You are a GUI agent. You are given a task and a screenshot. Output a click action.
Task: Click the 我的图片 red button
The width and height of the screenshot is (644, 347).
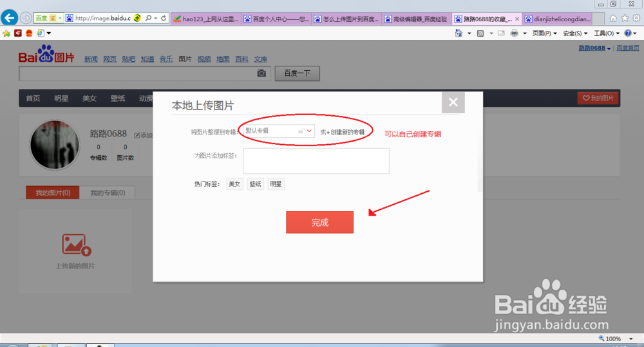coord(598,98)
